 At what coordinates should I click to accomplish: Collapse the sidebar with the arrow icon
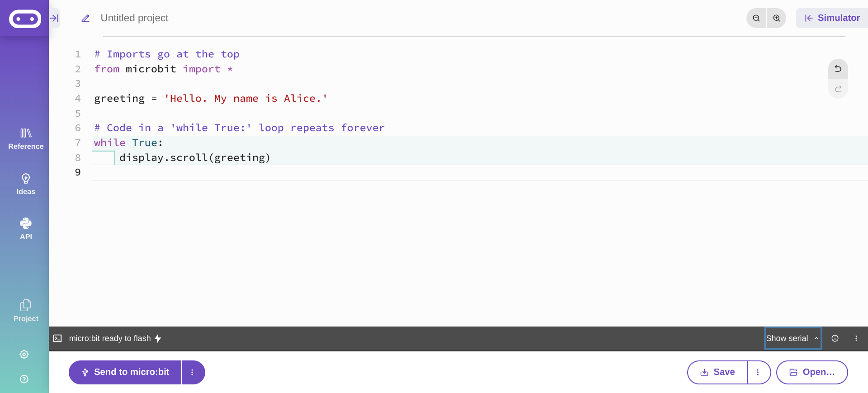coord(54,18)
